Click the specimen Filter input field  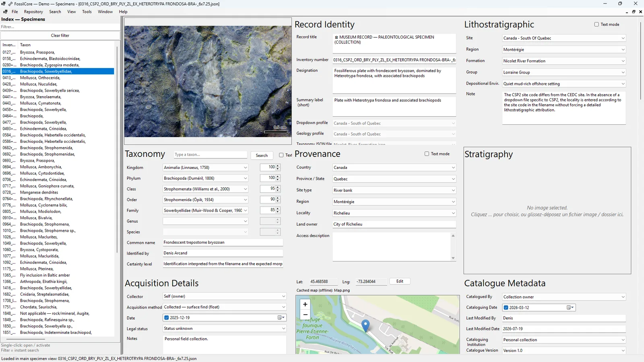(x=60, y=27)
